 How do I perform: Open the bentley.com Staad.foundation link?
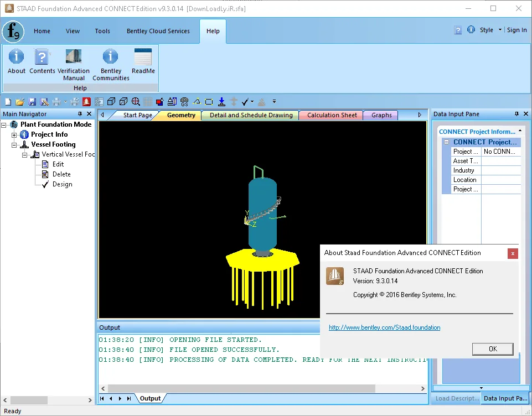(x=384, y=327)
